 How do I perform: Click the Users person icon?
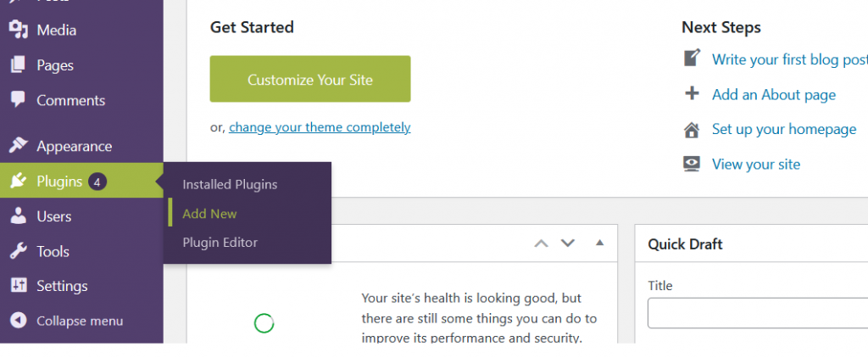[18, 216]
